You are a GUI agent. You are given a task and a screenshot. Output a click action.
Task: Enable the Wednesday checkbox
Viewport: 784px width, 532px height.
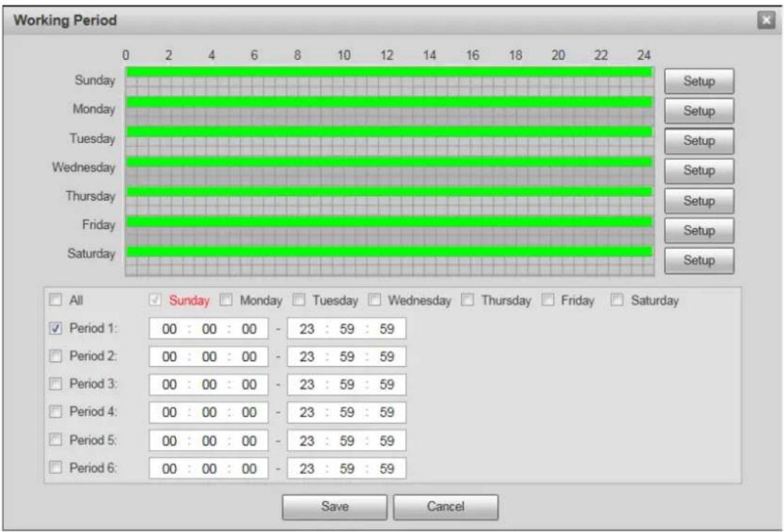coord(374,300)
